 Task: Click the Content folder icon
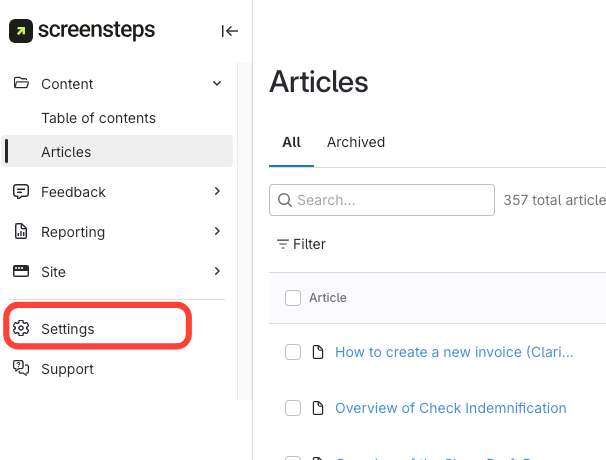click(x=21, y=83)
